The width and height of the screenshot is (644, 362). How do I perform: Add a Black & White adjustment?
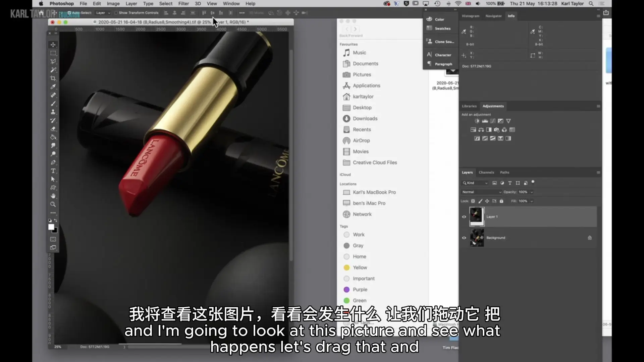[x=489, y=130]
